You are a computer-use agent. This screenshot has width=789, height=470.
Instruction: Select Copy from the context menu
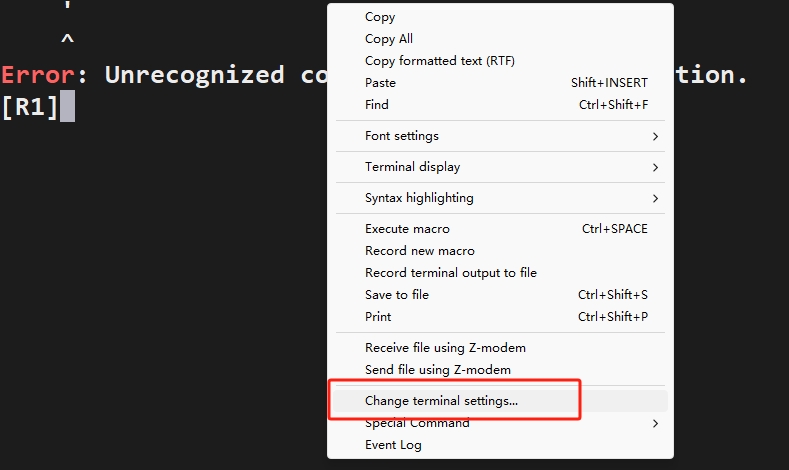point(380,17)
